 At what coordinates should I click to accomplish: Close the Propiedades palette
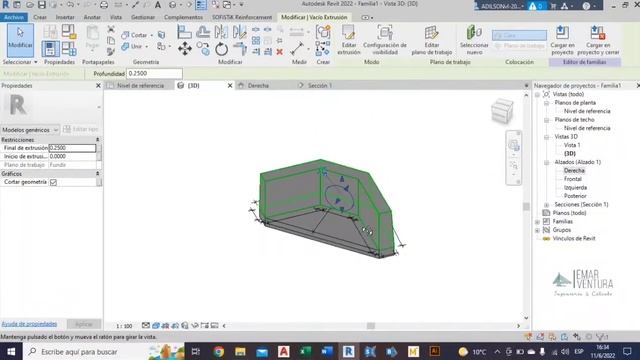click(98, 86)
